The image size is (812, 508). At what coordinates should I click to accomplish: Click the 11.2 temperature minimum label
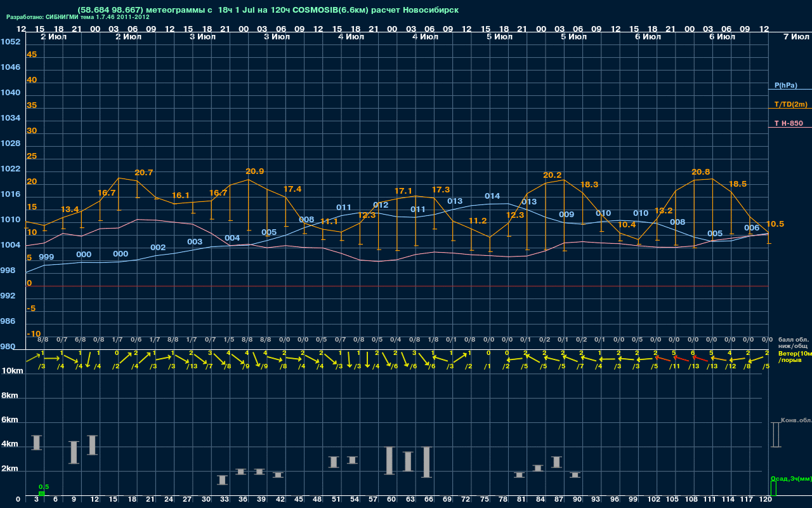point(478,221)
